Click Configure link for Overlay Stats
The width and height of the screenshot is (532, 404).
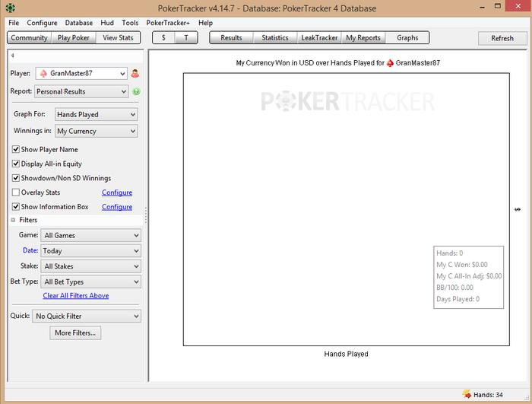117,192
